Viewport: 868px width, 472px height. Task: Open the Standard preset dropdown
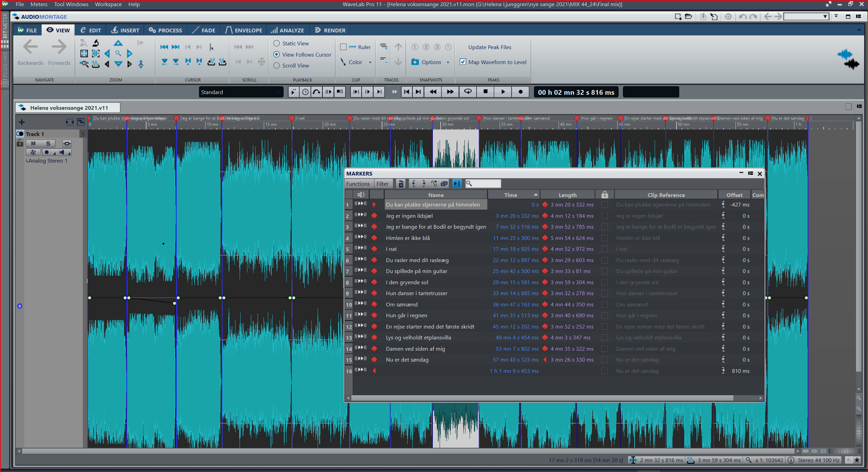[241, 92]
